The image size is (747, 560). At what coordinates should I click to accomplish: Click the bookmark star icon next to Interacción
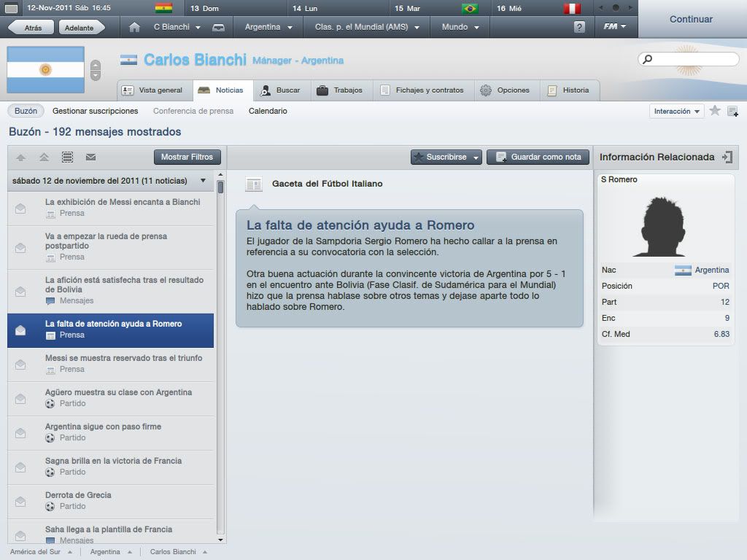[715, 111]
